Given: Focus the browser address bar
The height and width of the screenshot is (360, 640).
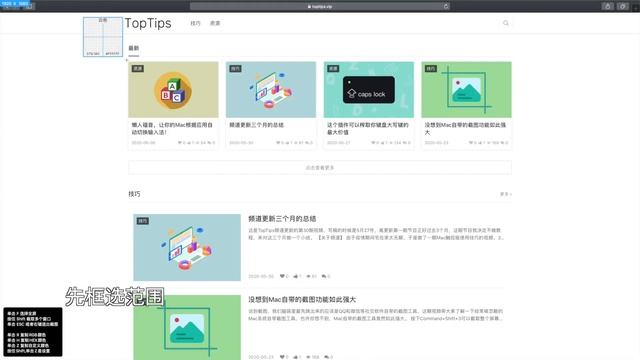Looking at the screenshot, I should 320,7.
